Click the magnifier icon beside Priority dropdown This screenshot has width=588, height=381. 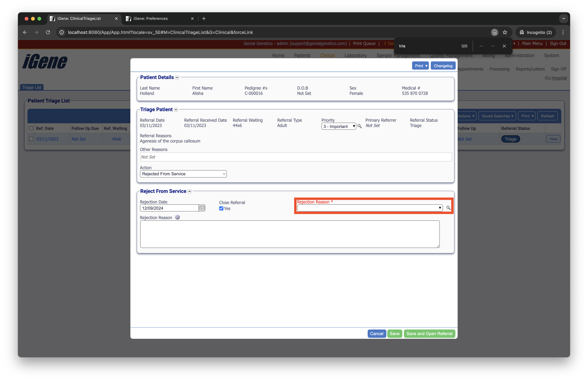point(360,126)
